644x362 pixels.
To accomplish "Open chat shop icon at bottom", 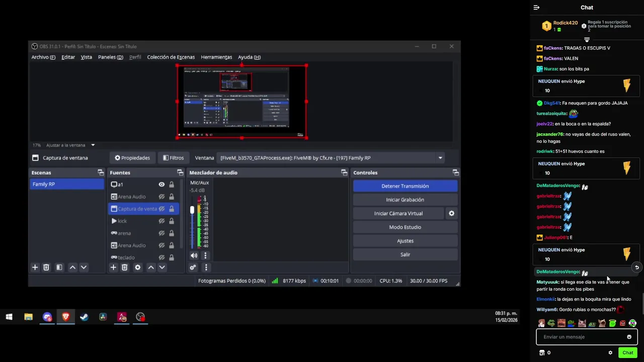I will coord(542,352).
